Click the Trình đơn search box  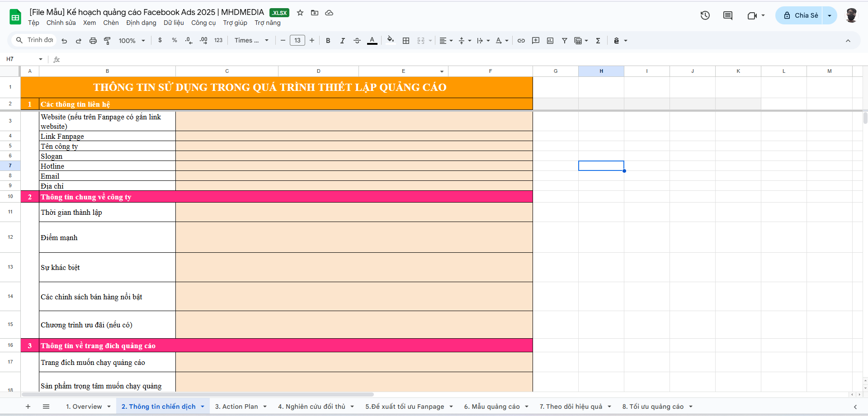(34, 40)
